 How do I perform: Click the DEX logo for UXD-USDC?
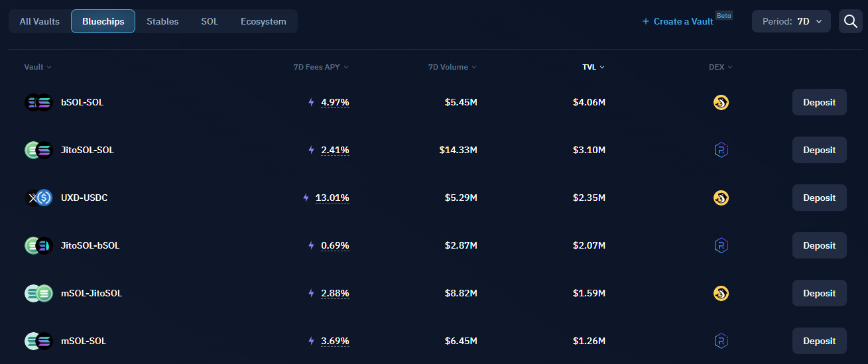pyautogui.click(x=721, y=198)
